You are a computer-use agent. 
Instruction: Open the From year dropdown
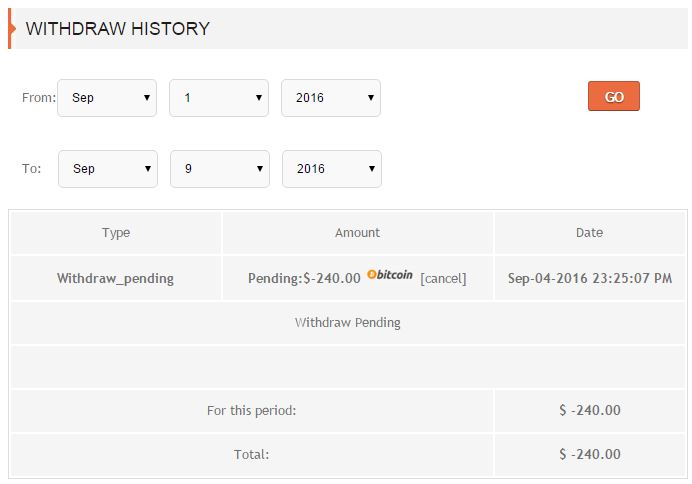[x=331, y=98]
